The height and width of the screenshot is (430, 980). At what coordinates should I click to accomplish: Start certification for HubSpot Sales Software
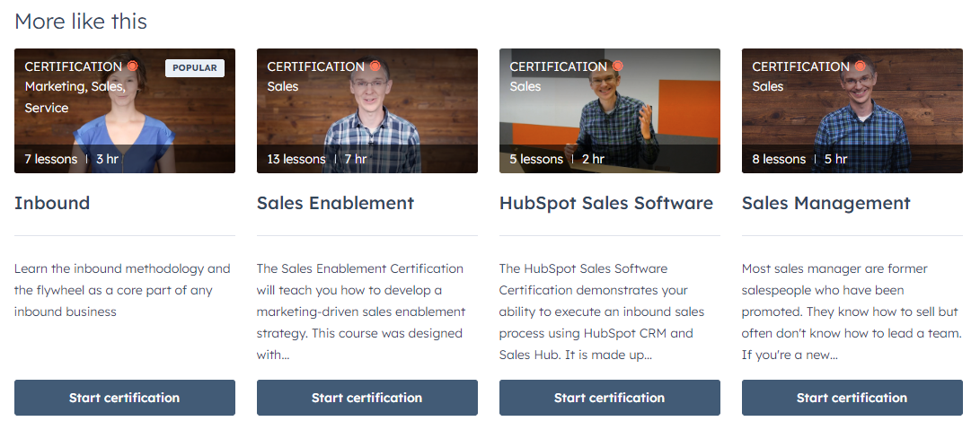click(609, 398)
